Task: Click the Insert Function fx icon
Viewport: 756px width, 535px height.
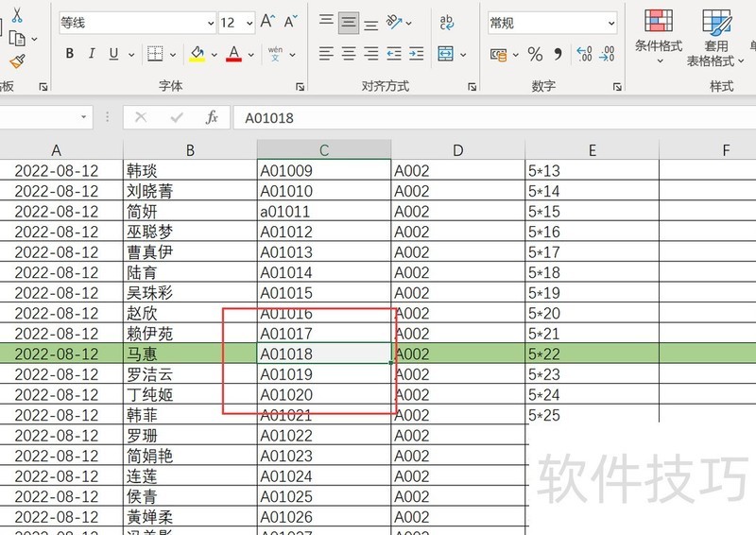Action: click(212, 117)
